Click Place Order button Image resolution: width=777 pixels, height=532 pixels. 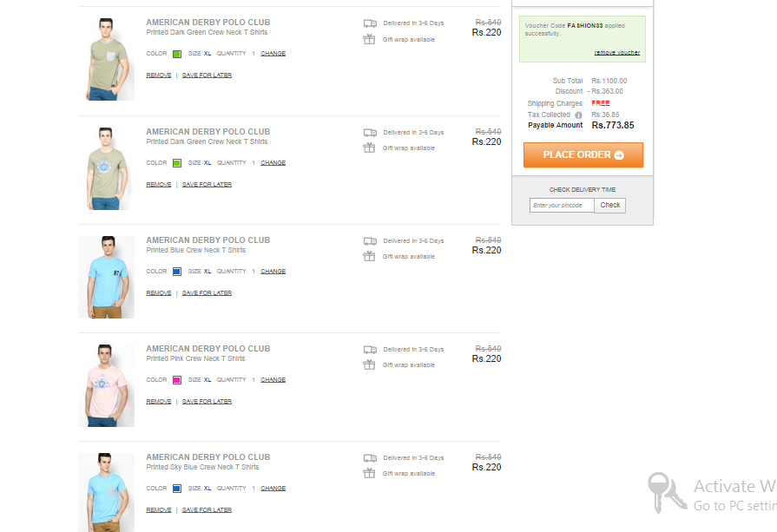[x=583, y=155]
